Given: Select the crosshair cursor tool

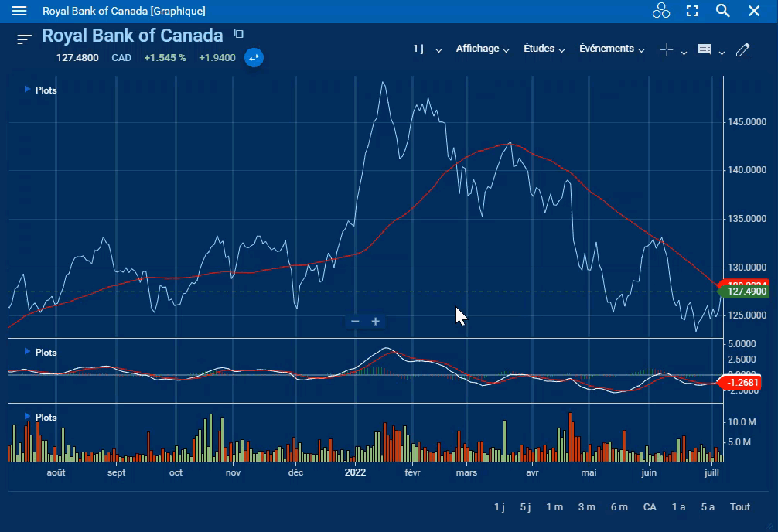Looking at the screenshot, I should pyautogui.click(x=667, y=49).
